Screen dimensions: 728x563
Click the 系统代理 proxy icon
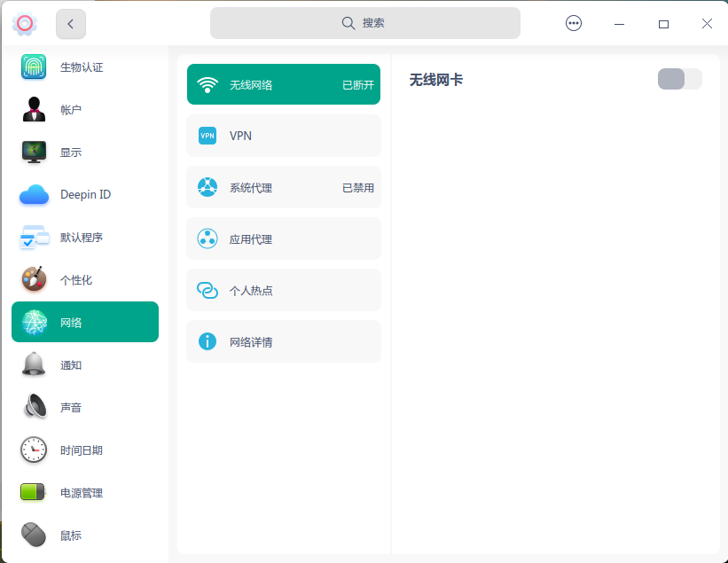[207, 187]
